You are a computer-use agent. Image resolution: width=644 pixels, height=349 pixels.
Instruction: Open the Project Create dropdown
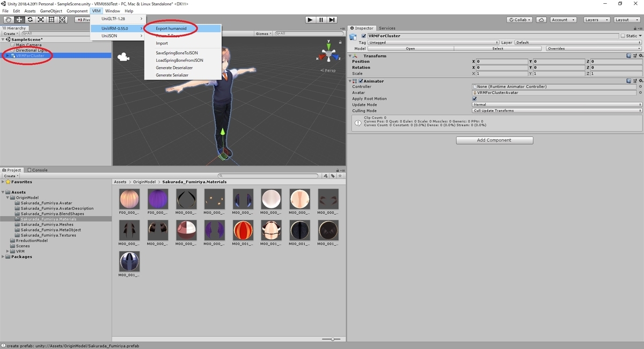(11, 176)
